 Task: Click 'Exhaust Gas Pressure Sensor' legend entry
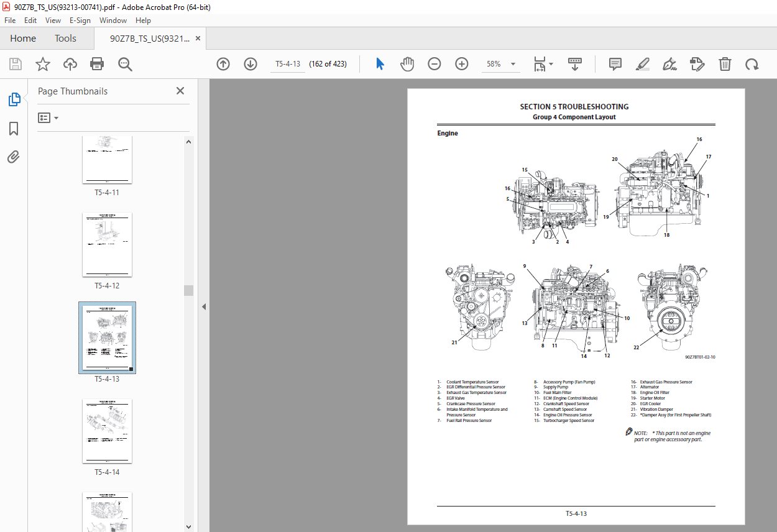[666, 382]
